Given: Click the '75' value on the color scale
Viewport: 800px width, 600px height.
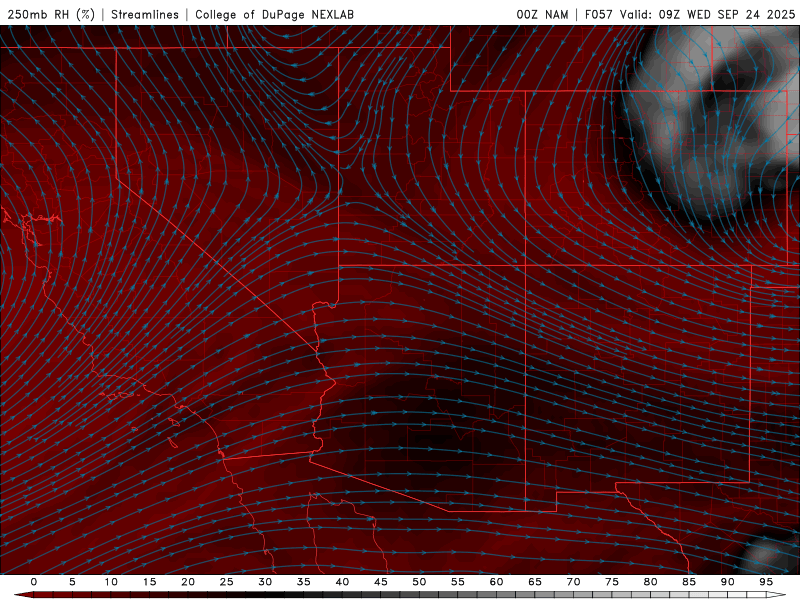Looking at the screenshot, I should point(612,582).
